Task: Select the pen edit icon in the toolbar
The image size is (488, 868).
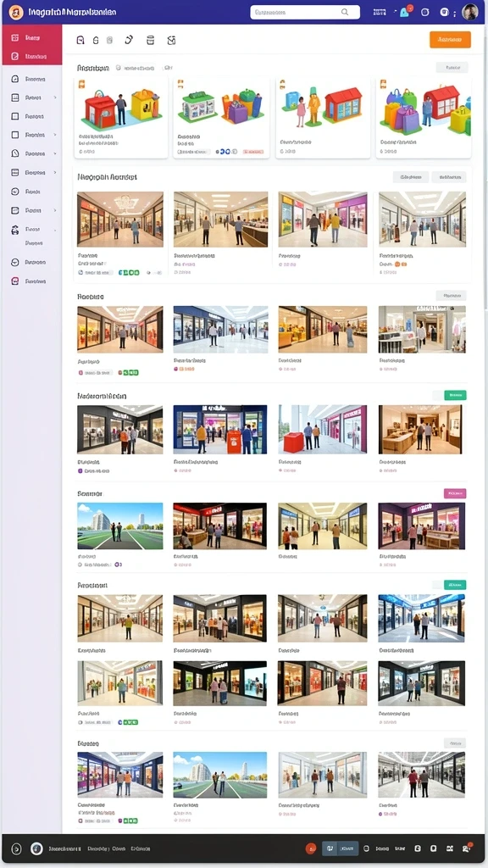Action: click(129, 39)
